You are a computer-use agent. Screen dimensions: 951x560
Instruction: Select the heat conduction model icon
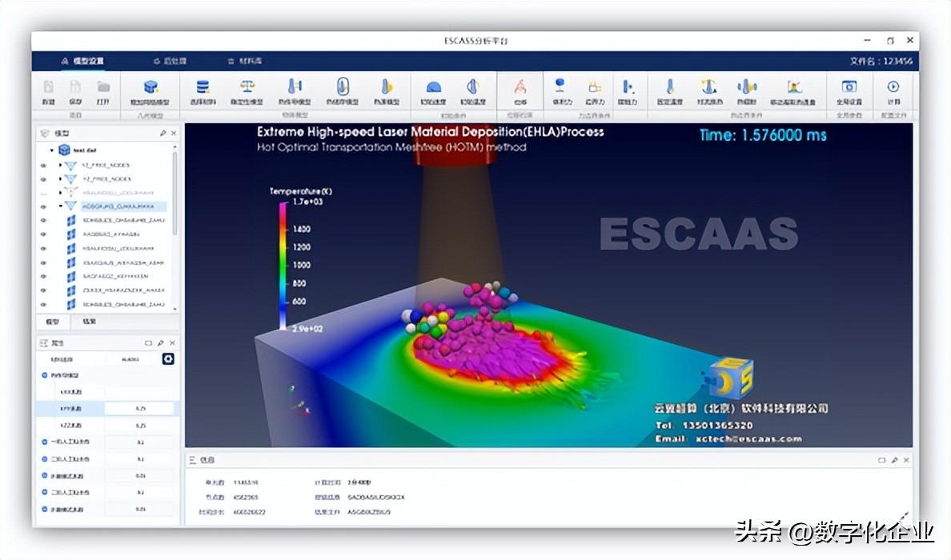295,87
